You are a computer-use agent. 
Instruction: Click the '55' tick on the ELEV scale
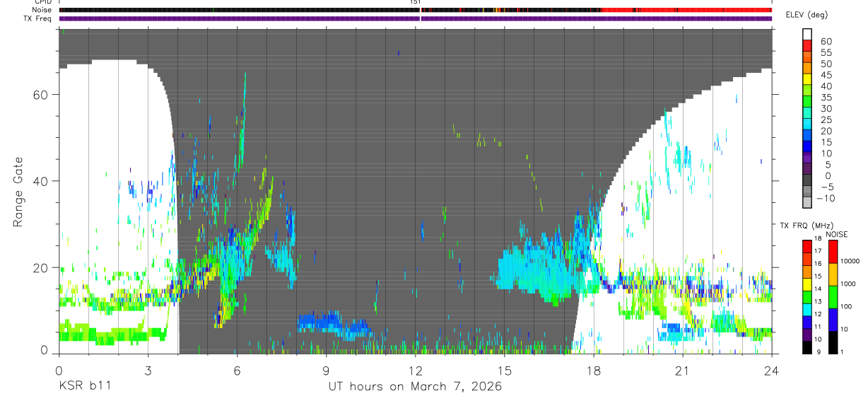[x=825, y=53]
